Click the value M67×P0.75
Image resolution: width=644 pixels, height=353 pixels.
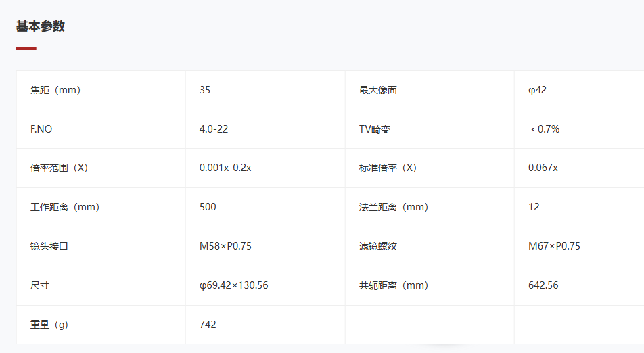coord(554,246)
